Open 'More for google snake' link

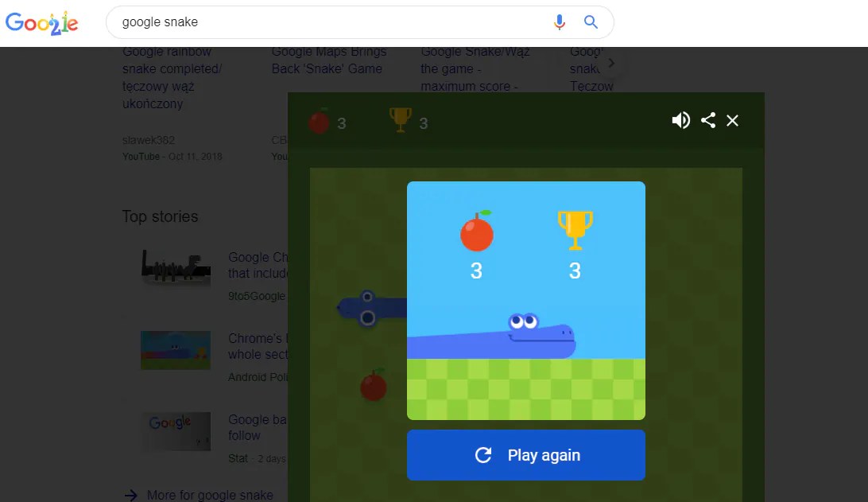point(210,495)
